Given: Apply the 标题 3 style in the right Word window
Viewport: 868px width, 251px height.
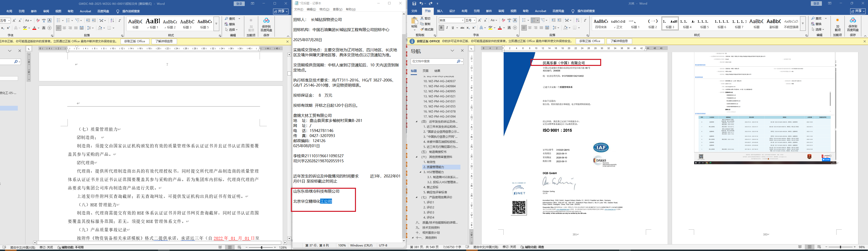Looking at the screenshot, I should point(670,23).
